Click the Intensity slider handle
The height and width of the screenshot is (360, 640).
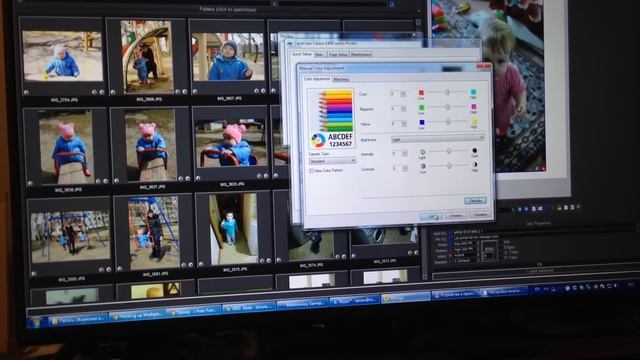449,151
